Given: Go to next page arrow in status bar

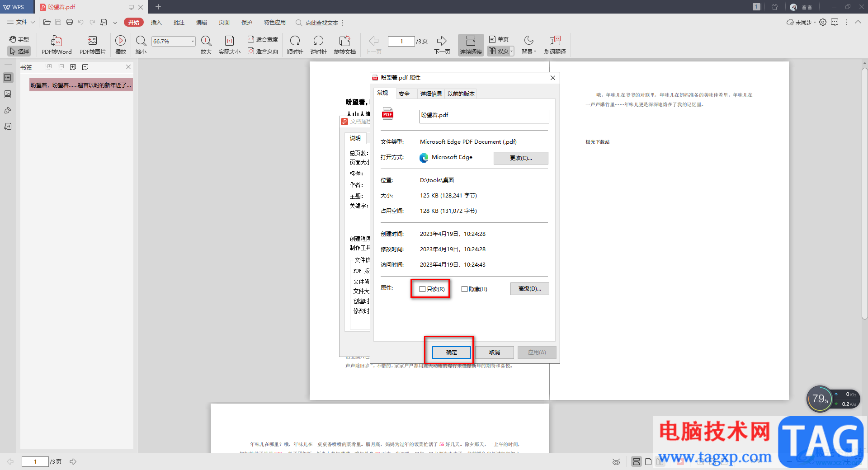Looking at the screenshot, I should [73, 461].
